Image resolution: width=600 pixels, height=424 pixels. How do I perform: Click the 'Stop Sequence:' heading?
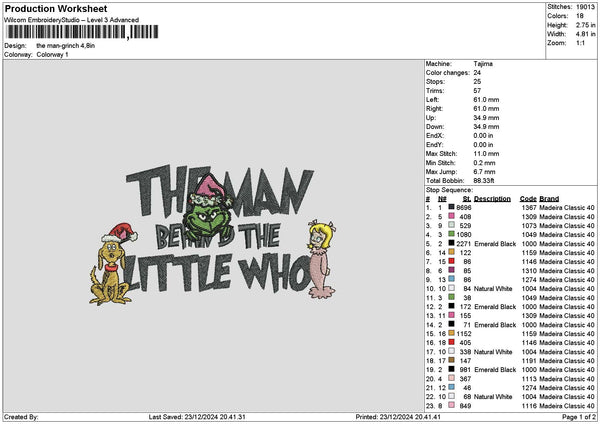tap(449, 190)
